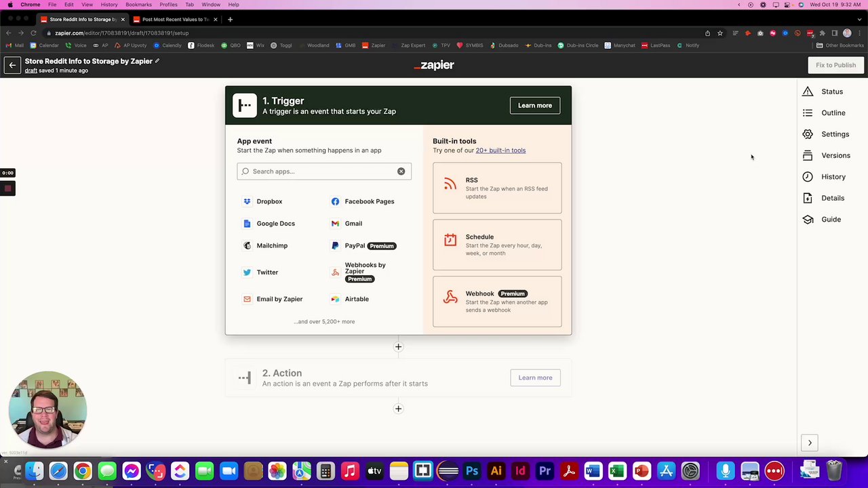Choose the Dropbox app icon
Screen dimensions: 868x488
[247, 201]
